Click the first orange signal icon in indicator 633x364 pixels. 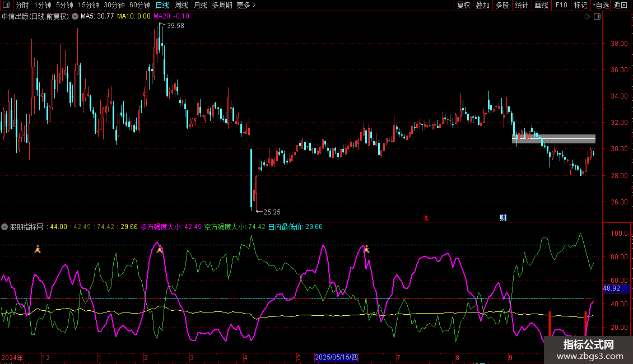coord(38,249)
